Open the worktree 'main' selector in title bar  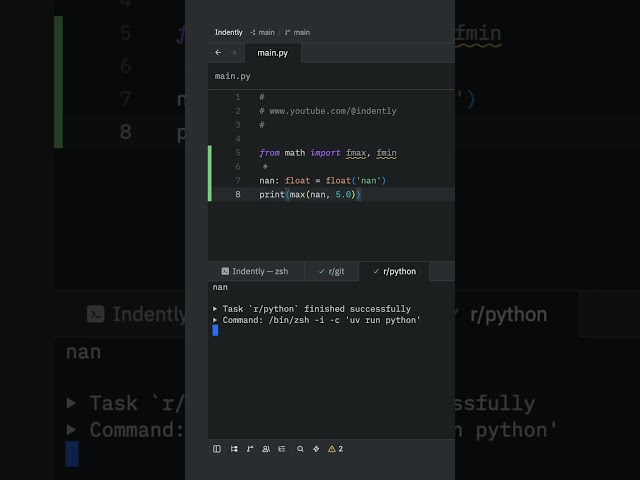(x=262, y=32)
